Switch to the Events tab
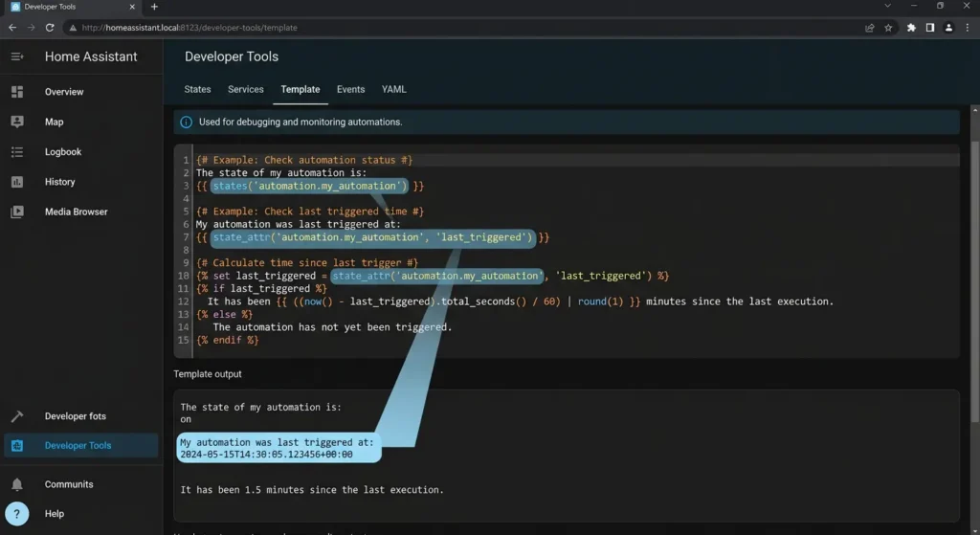Screen dimensions: 980x535 pyautogui.click(x=350, y=89)
